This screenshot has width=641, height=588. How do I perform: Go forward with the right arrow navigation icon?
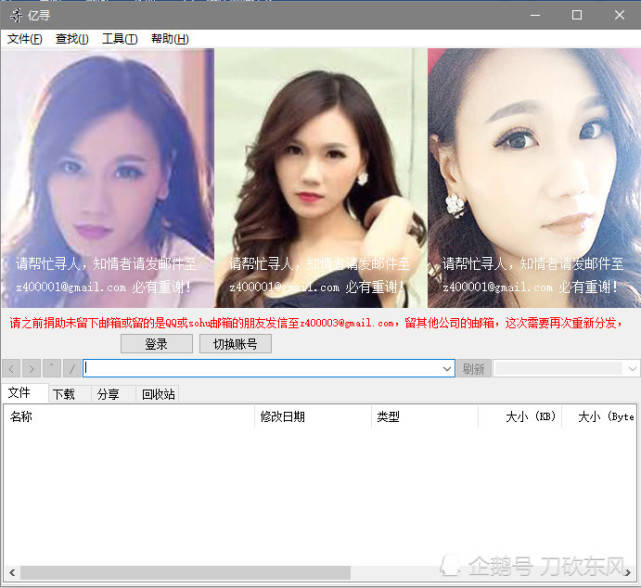coord(31,369)
